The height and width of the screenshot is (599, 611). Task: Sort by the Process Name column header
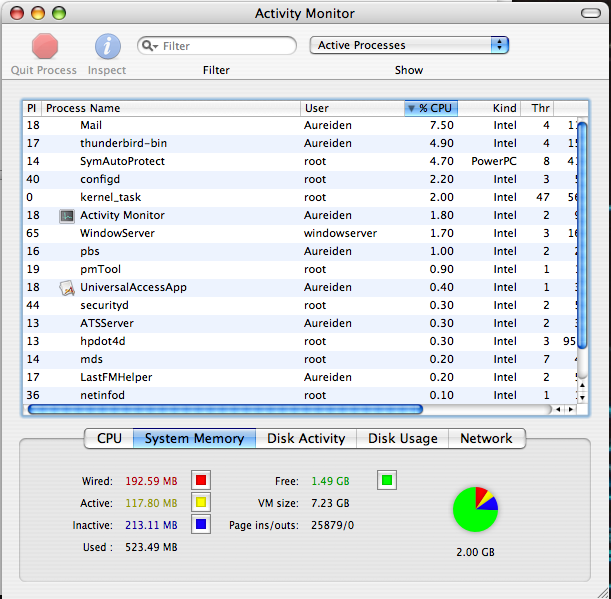coord(171,108)
